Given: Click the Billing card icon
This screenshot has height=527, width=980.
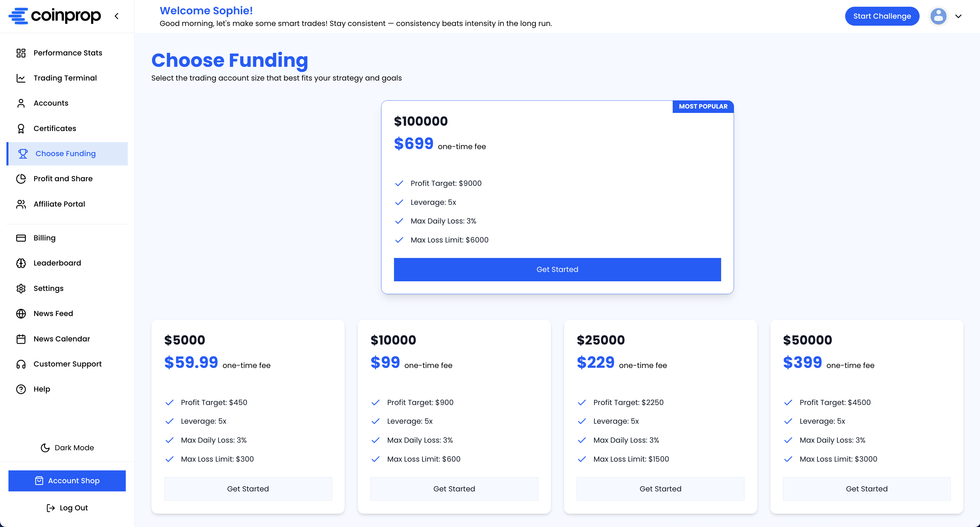Looking at the screenshot, I should click(21, 238).
